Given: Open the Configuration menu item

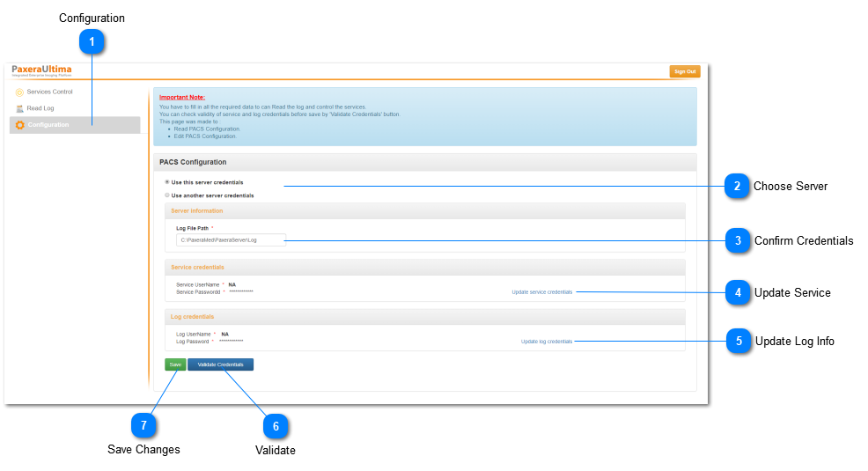Looking at the screenshot, I should (48, 125).
